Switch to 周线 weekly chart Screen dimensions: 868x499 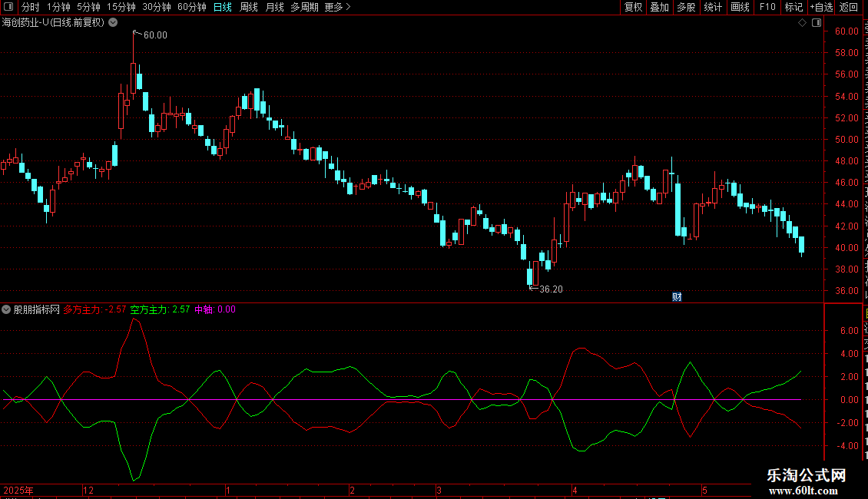point(249,7)
